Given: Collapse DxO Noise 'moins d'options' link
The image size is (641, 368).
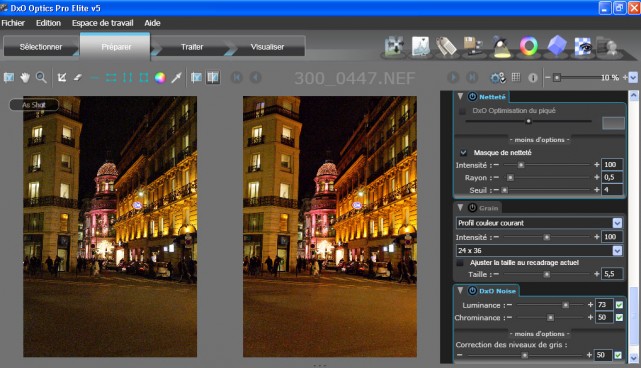Looking at the screenshot, I should [539, 334].
